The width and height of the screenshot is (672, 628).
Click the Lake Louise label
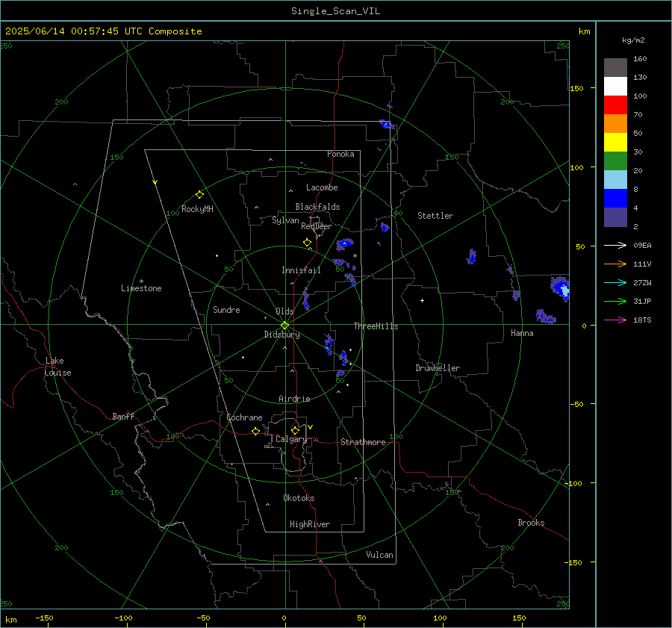click(x=57, y=367)
